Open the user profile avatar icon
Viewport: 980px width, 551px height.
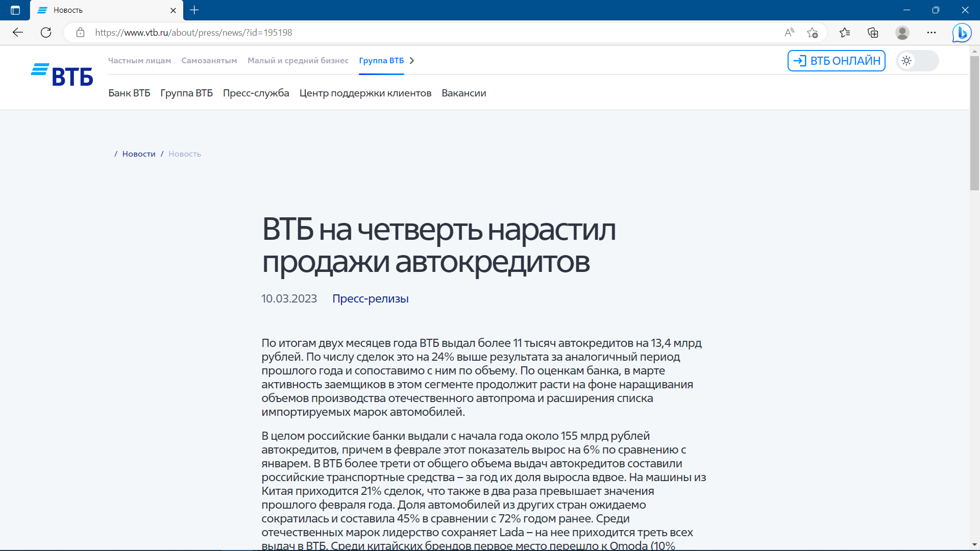(x=902, y=33)
